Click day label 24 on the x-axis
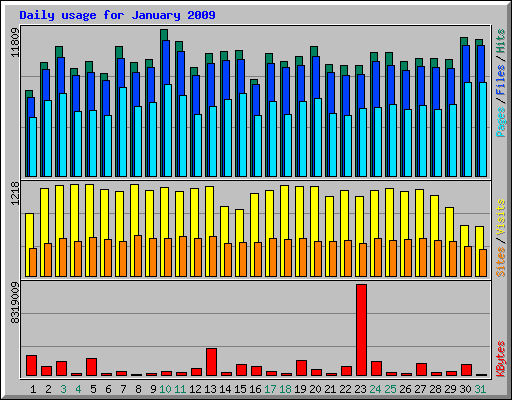 375,389
